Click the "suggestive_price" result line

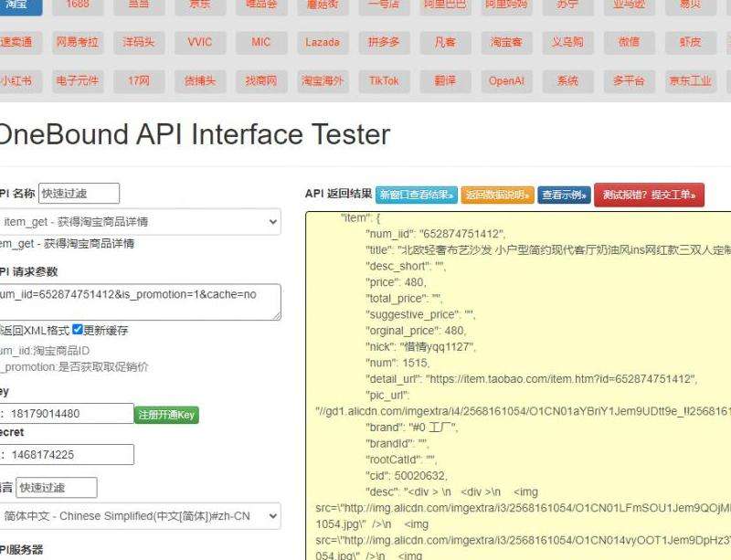(x=420, y=315)
